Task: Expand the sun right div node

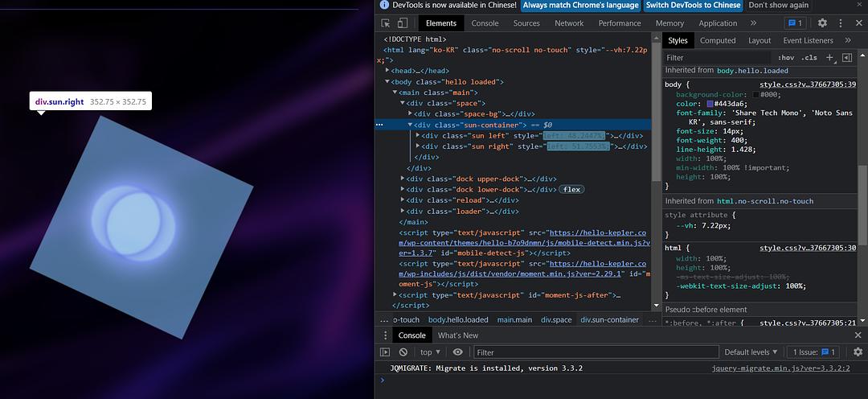Action: click(418, 146)
